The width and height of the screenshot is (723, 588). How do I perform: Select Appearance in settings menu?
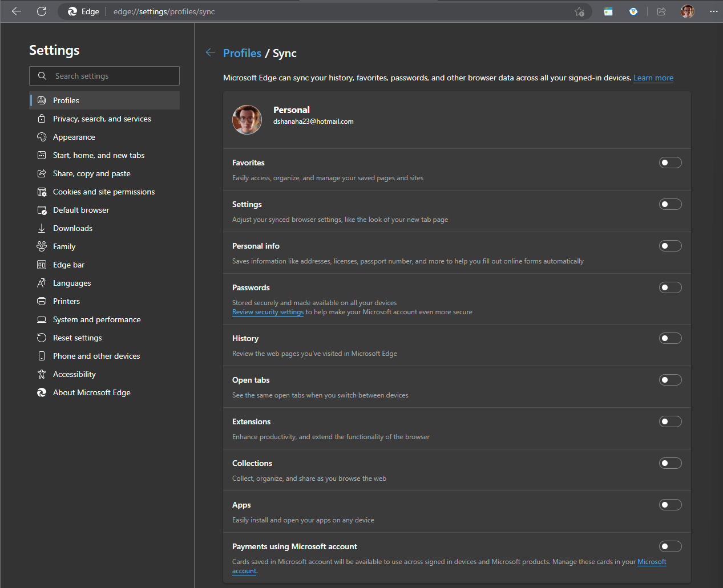pos(104,137)
